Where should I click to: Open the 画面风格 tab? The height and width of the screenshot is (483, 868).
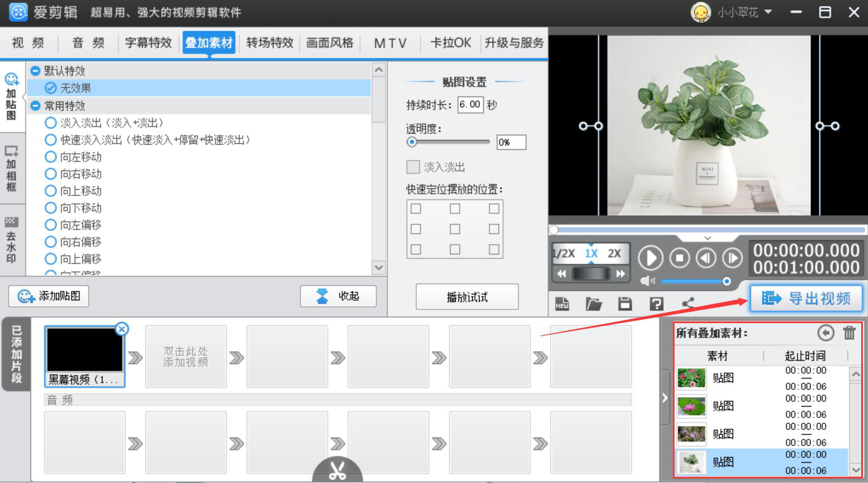click(330, 43)
